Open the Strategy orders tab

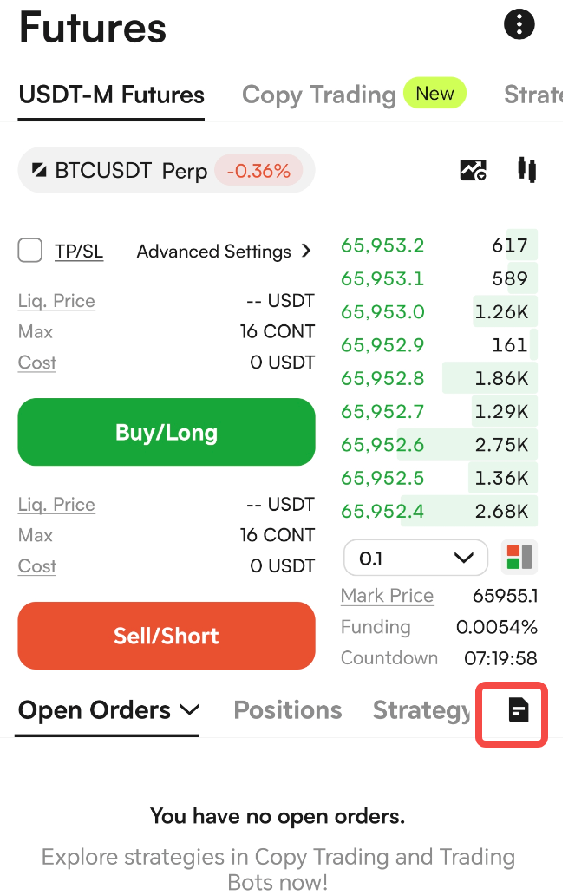click(421, 711)
